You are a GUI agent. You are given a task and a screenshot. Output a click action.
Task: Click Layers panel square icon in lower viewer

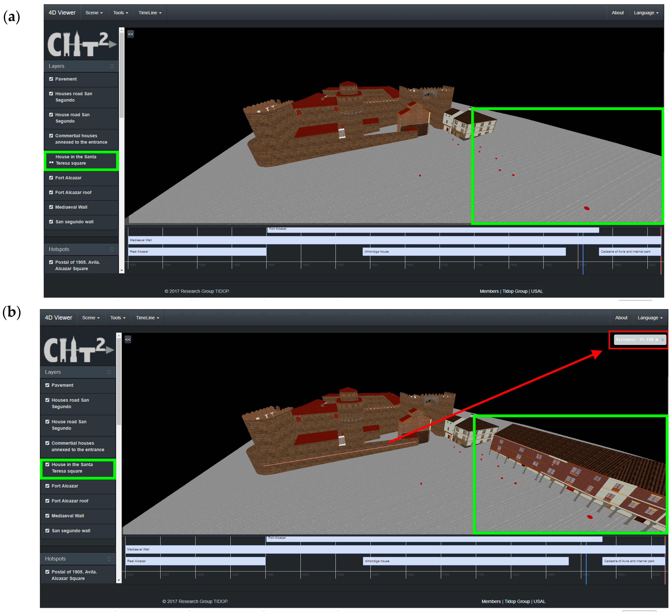[109, 372]
